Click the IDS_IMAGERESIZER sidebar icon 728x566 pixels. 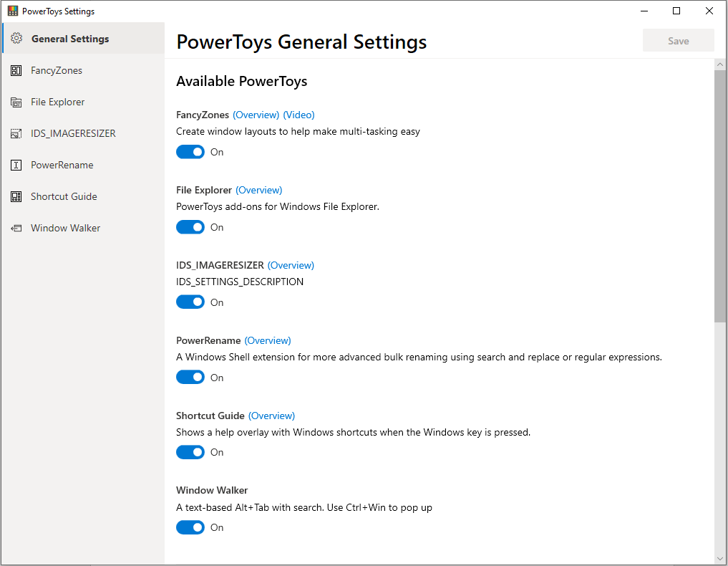16,134
